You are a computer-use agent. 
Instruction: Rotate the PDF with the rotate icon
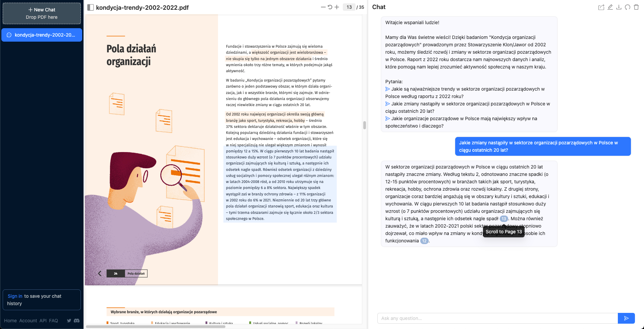(330, 7)
